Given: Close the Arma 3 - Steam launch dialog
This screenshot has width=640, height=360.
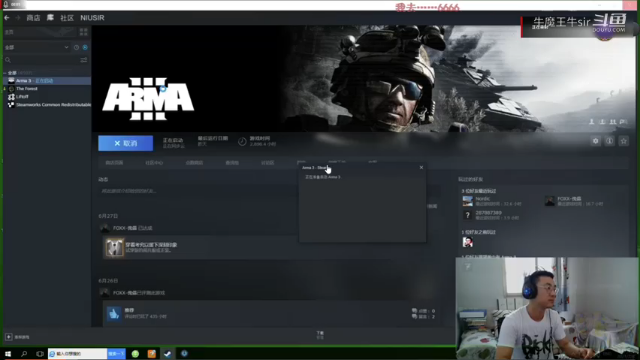Looking at the screenshot, I should coord(421,167).
